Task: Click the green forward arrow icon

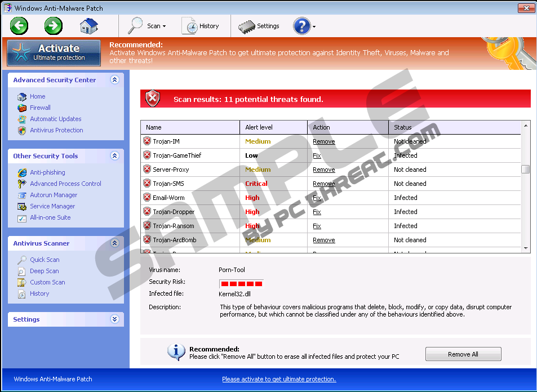Action: click(x=54, y=26)
